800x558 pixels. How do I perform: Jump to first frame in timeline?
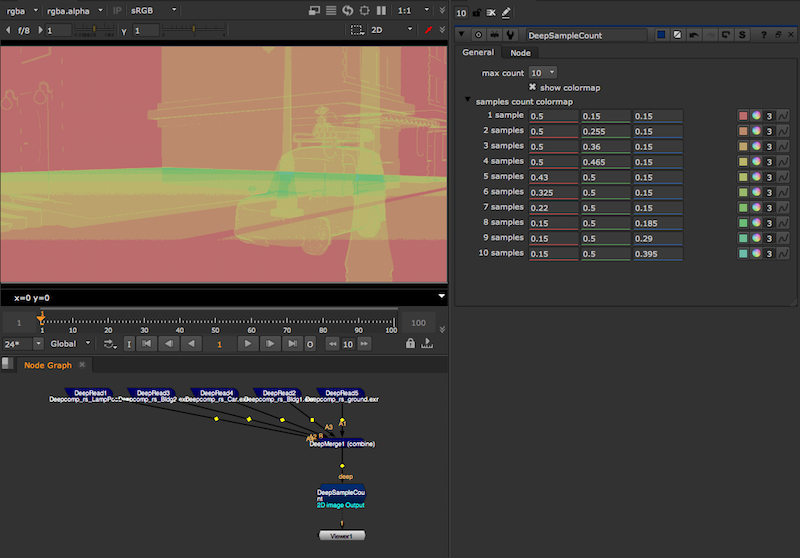tap(147, 344)
